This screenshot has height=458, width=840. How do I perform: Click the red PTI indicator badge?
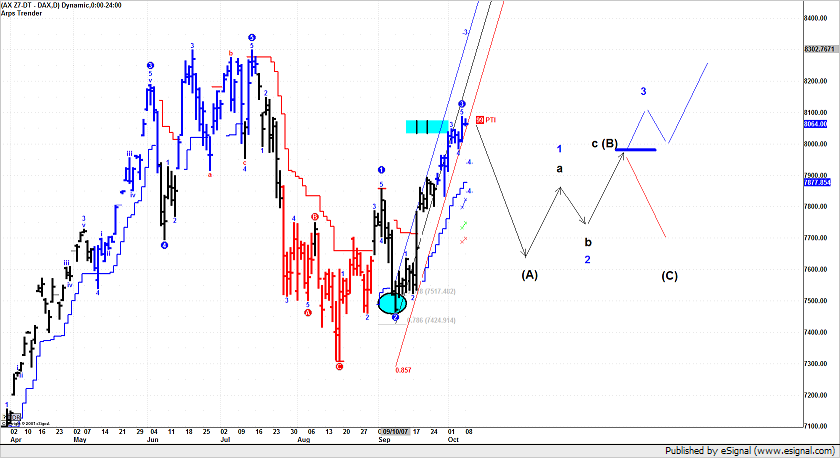tap(480, 120)
